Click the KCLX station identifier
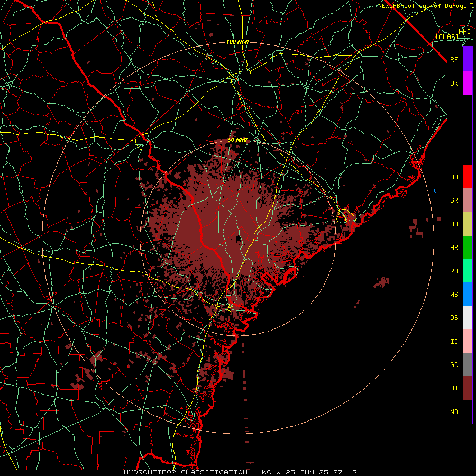Viewport: 476px width, 476px height. coord(271,472)
